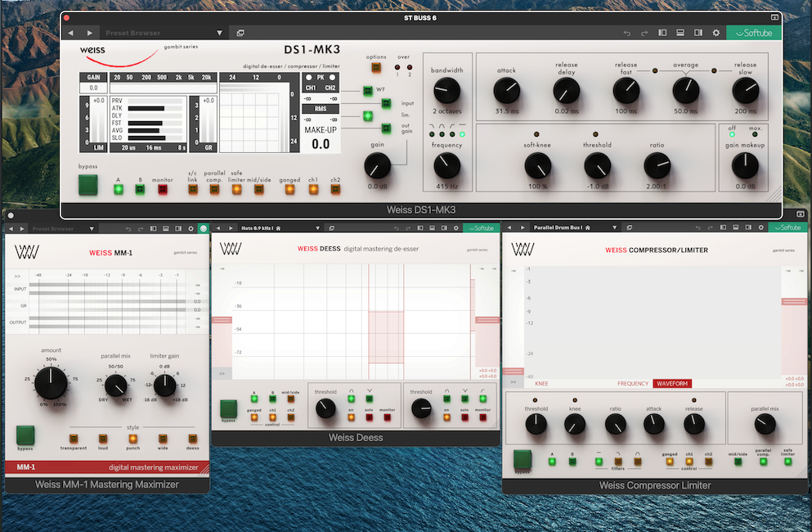Expand Weiss Deess side panel with >> arrow

click(222, 373)
